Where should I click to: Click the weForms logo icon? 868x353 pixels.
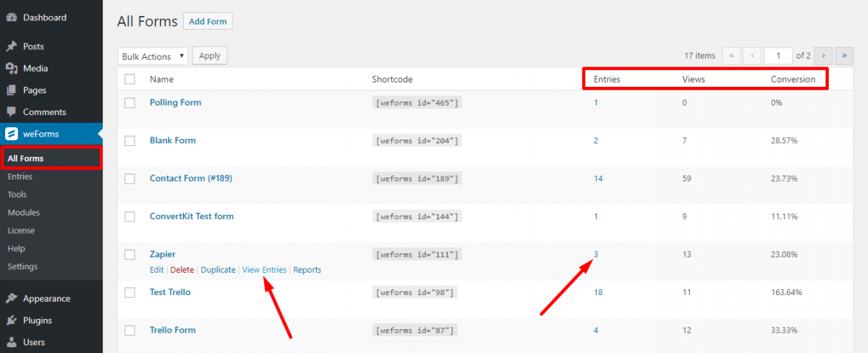click(x=12, y=134)
